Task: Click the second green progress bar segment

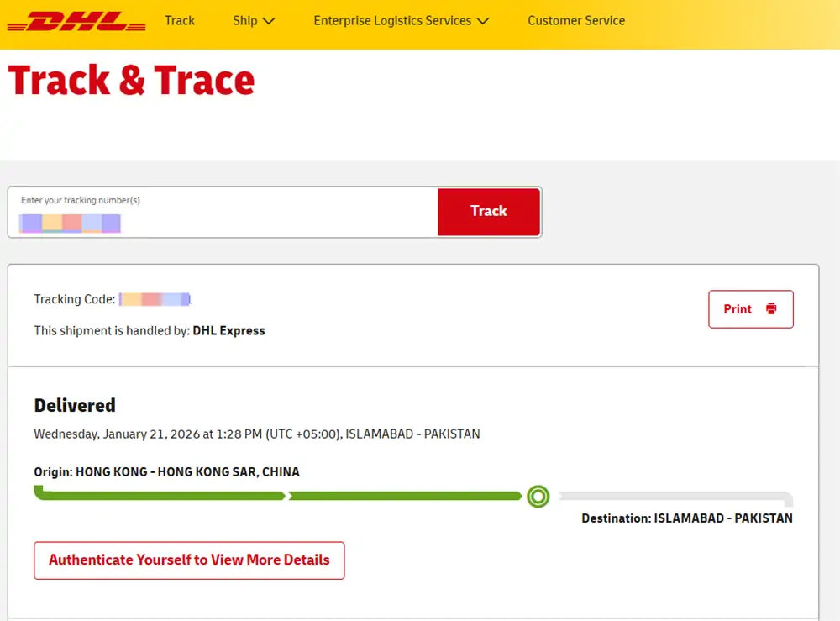Action: [x=405, y=497]
